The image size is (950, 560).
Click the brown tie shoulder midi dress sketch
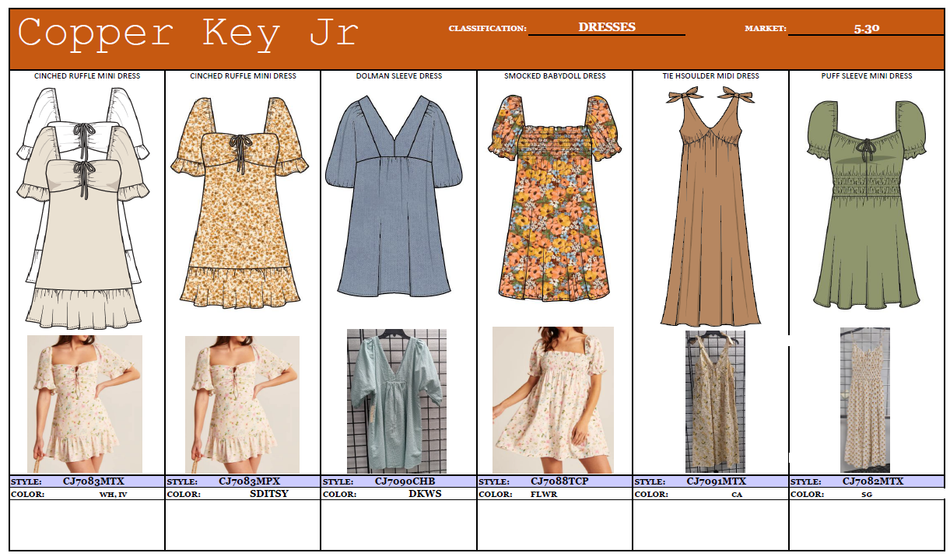(710, 205)
